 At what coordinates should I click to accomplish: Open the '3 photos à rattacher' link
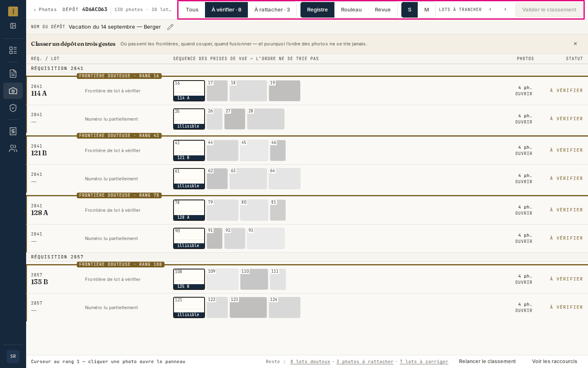[365, 362]
